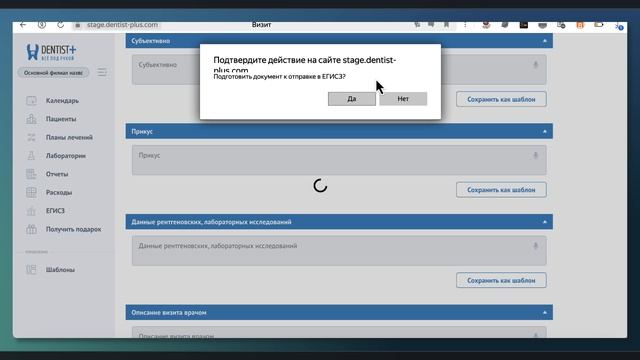Open the Расходы sidebar section
The width and height of the screenshot is (640, 360).
pos(59,192)
